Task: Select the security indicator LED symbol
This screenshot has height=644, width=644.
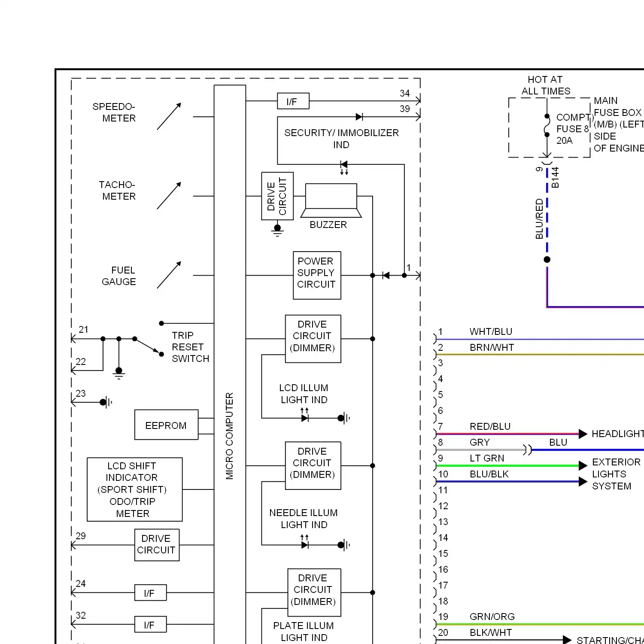Action: point(344,167)
